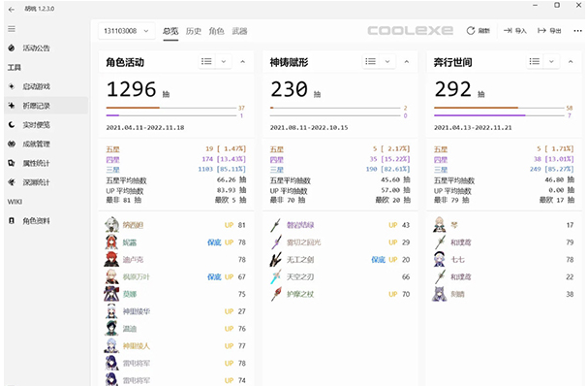Click 174 [13.43%] four-star statistic

(224, 159)
